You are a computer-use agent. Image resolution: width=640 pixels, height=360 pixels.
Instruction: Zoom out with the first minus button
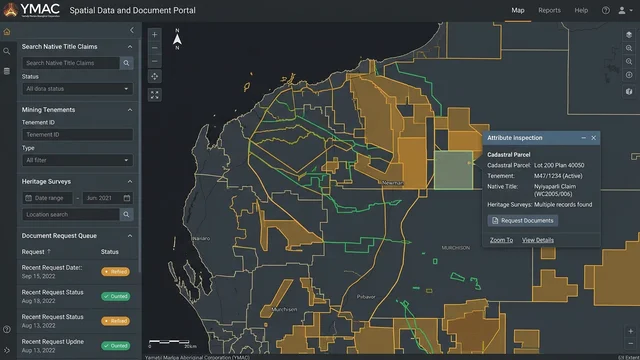(x=155, y=48)
